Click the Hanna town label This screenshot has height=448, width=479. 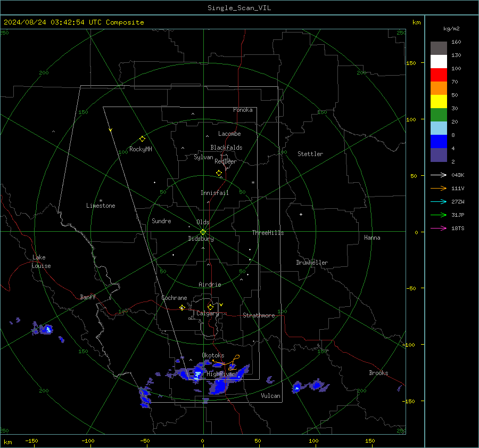coord(372,238)
